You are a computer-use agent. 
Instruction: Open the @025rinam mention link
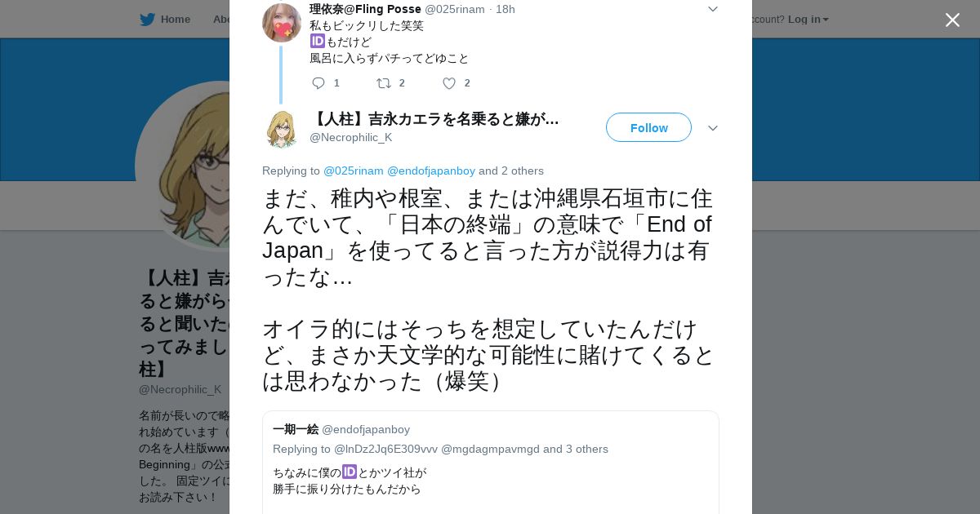354,171
